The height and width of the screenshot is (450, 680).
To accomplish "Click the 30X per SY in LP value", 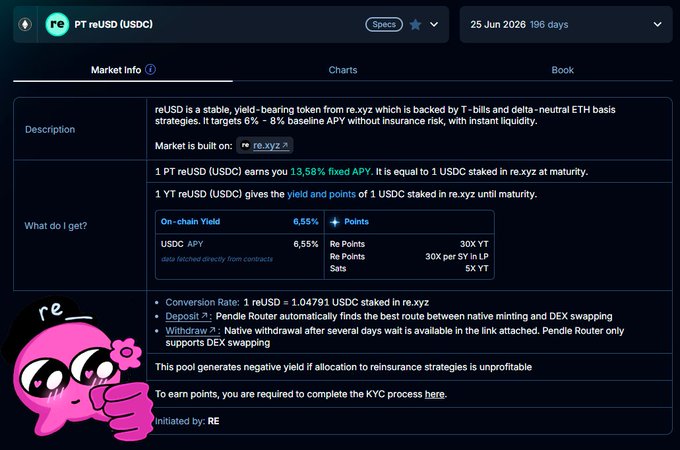I will tap(457, 256).
